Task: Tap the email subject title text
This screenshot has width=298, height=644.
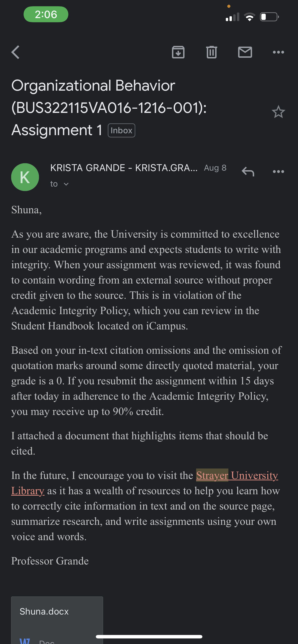Action: [x=109, y=108]
